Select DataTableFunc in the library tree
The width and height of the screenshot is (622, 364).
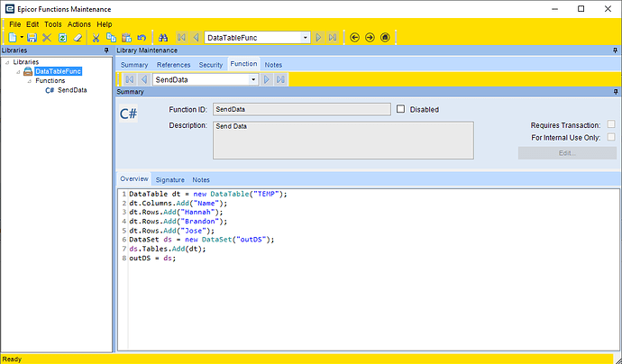click(x=59, y=71)
